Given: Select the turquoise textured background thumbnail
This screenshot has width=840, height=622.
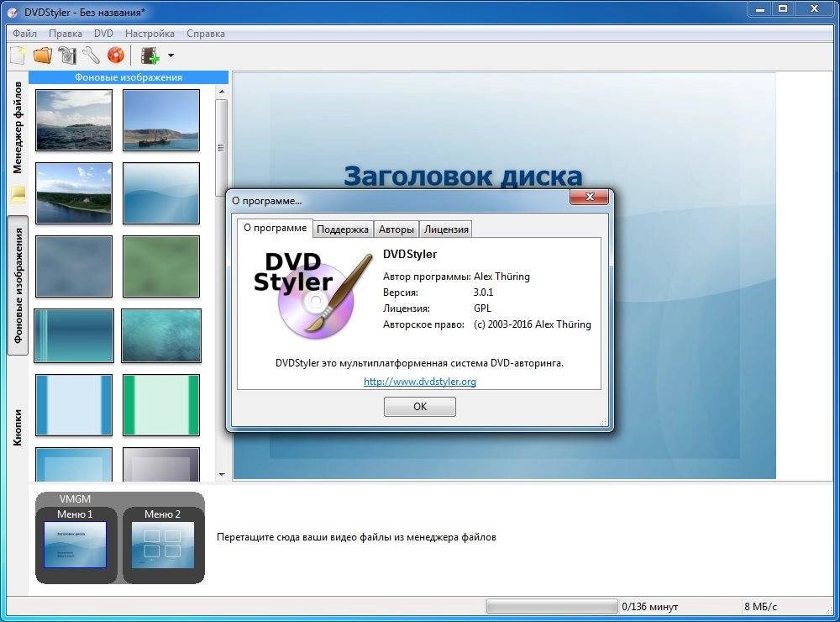Looking at the screenshot, I should point(161,335).
